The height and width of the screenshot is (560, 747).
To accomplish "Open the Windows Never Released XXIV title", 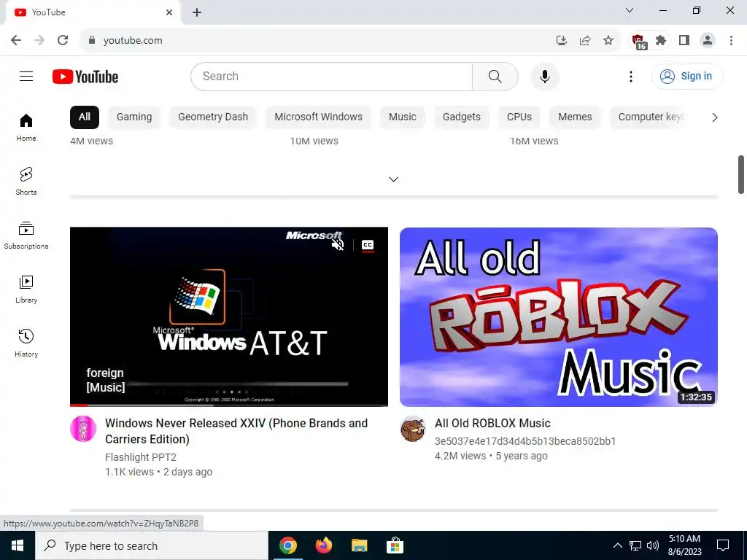I will [236, 431].
